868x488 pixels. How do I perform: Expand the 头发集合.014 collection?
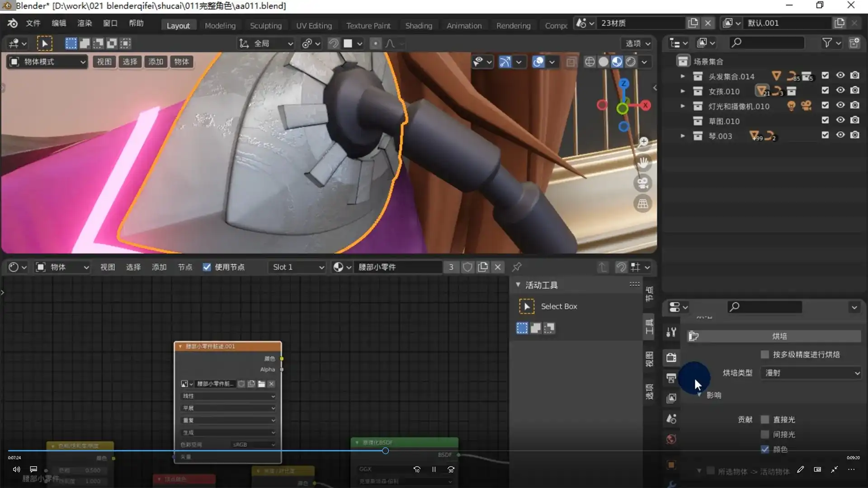[683, 76]
